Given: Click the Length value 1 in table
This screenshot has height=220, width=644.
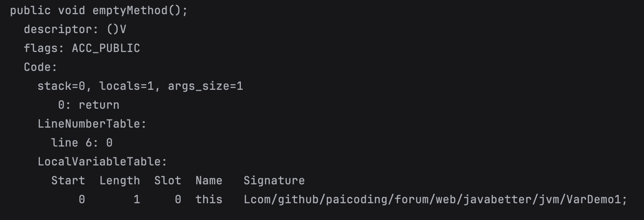Looking at the screenshot, I should (x=137, y=200).
